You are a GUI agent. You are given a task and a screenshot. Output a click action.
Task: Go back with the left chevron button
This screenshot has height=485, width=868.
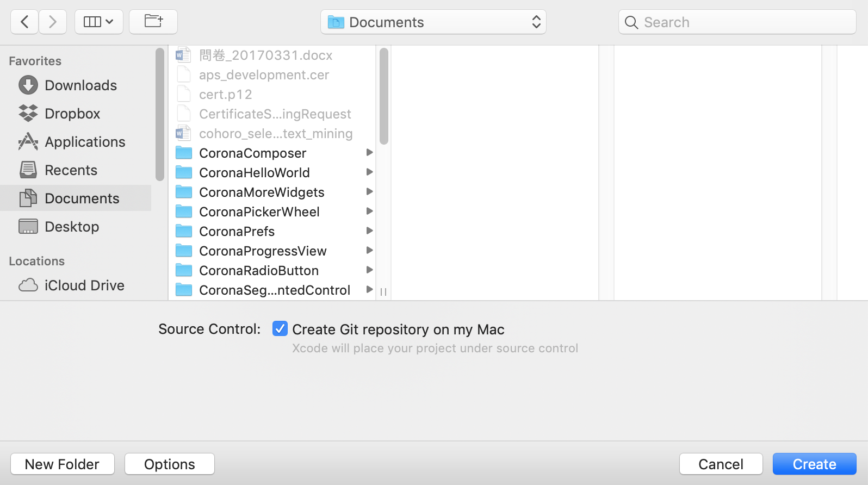(x=24, y=22)
